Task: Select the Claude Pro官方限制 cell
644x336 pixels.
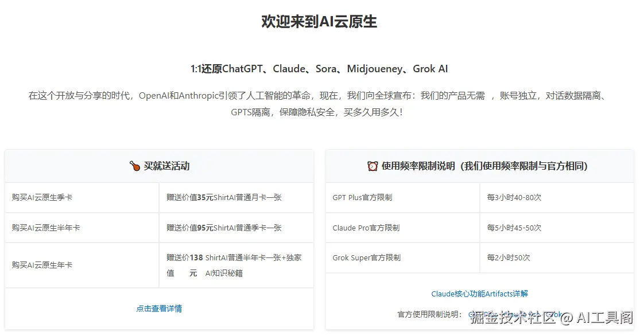Action: tap(402, 228)
